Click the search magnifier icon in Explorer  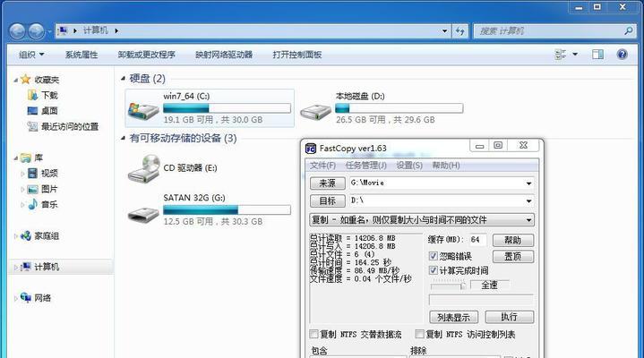(629, 30)
